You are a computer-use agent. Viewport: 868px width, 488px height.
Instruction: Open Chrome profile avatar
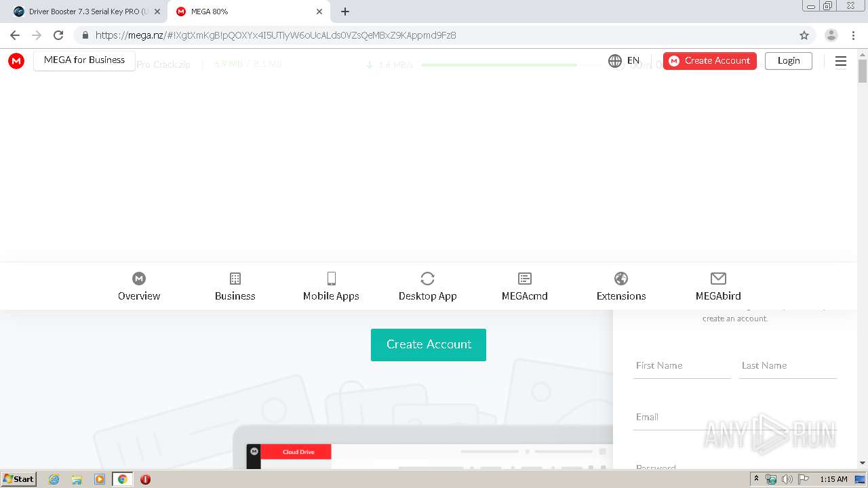click(x=831, y=35)
